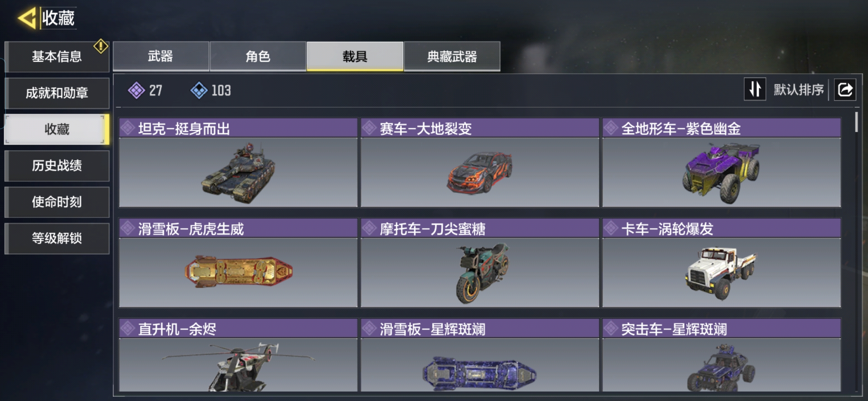
Task: Open the 默认排序 sort dropdown
Action: point(799,89)
